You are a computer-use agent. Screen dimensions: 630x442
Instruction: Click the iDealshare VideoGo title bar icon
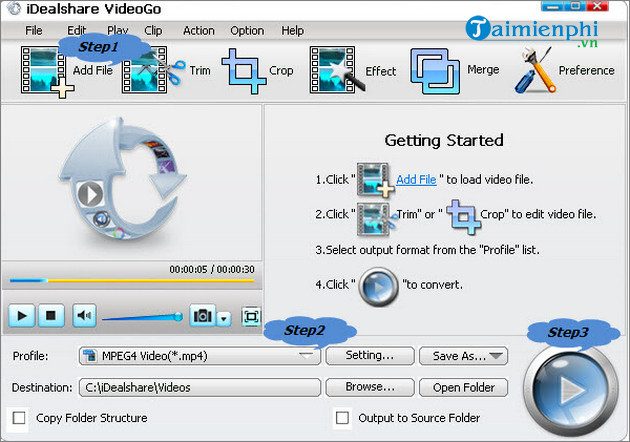click(x=14, y=8)
